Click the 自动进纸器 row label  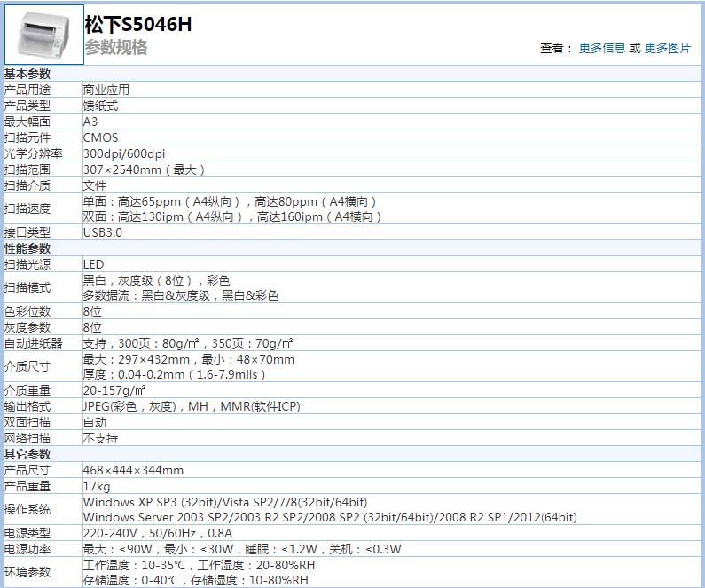[x=34, y=343]
